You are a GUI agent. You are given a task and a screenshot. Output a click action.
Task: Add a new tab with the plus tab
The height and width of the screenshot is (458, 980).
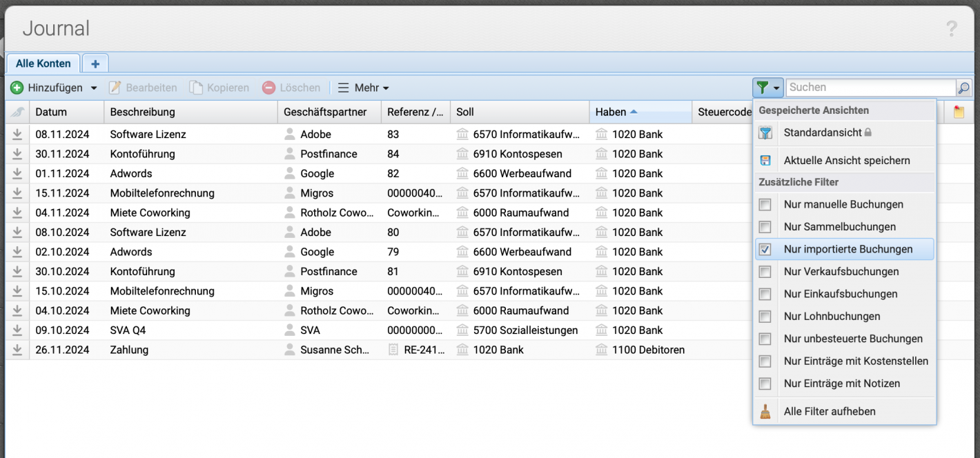[x=95, y=63]
